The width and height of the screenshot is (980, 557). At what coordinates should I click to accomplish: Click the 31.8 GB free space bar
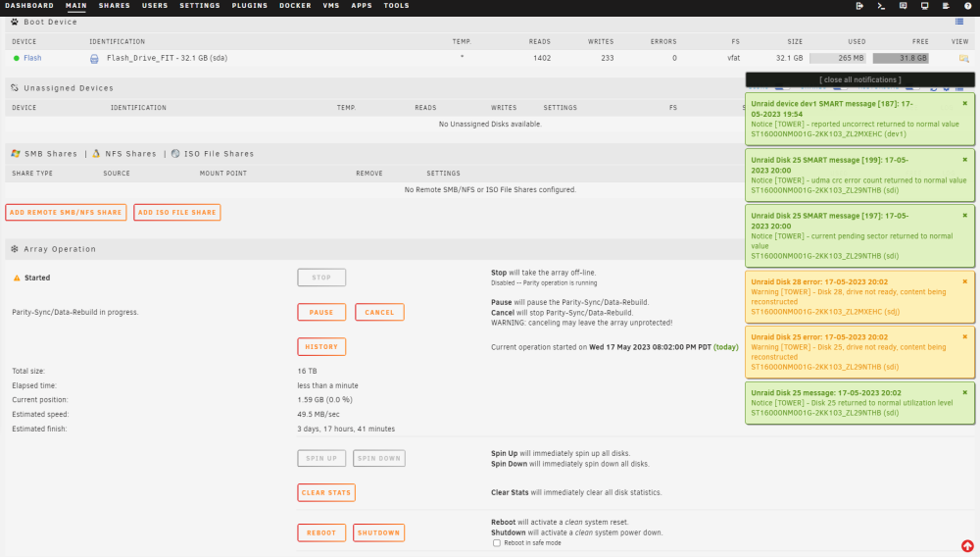click(x=901, y=58)
